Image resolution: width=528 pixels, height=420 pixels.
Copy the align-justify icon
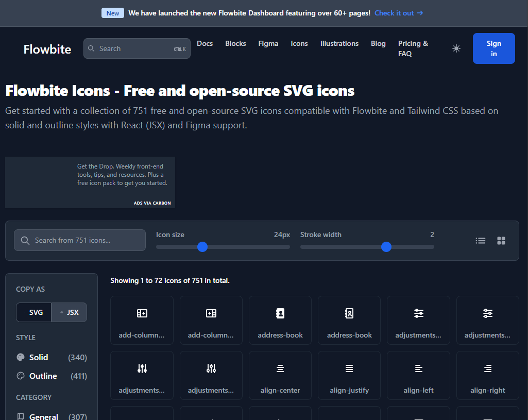[x=349, y=375]
